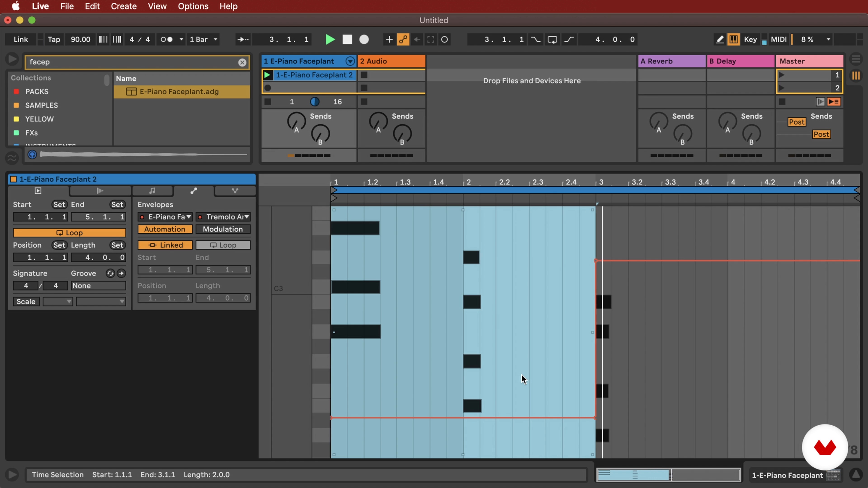Toggle Draw Mode pencil
Image resolution: width=868 pixels, height=488 pixels.
719,39
